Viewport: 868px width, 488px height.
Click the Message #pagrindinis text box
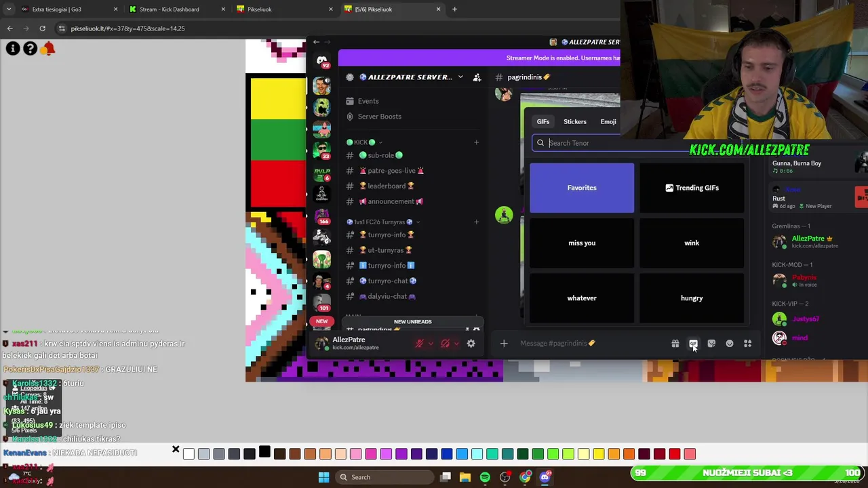pyautogui.click(x=590, y=344)
